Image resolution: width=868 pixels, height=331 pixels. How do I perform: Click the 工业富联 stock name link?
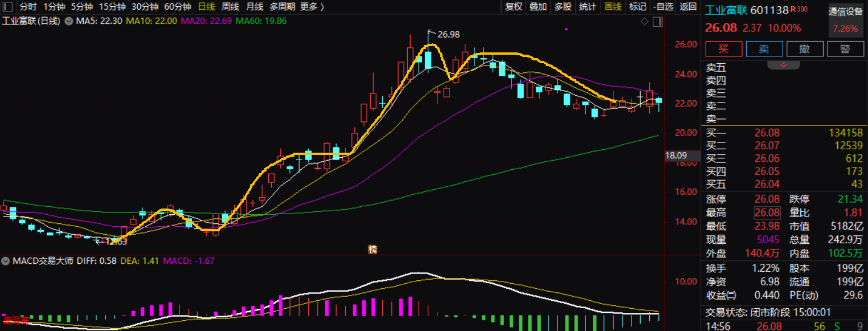(x=726, y=10)
